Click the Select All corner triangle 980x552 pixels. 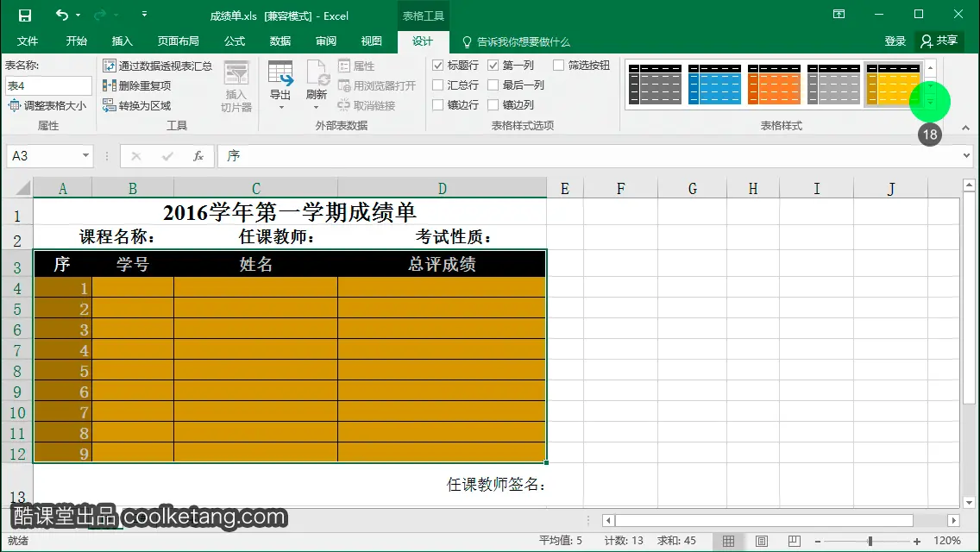pyautogui.click(x=22, y=187)
